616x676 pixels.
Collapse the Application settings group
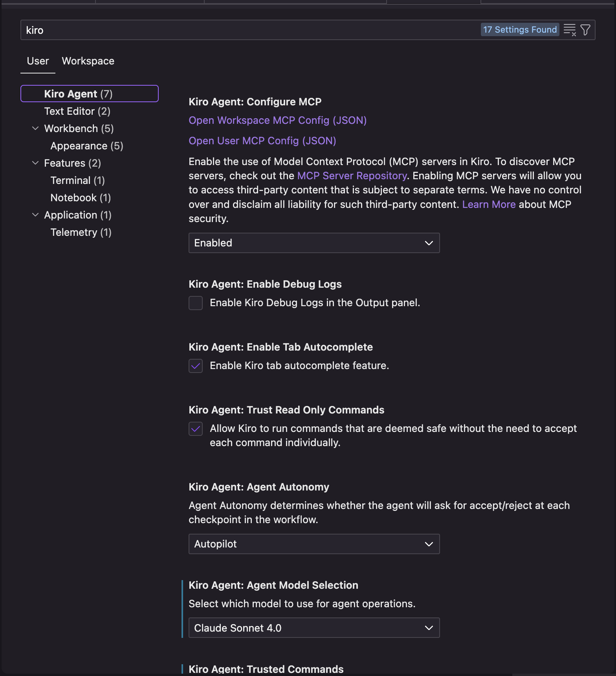click(35, 215)
